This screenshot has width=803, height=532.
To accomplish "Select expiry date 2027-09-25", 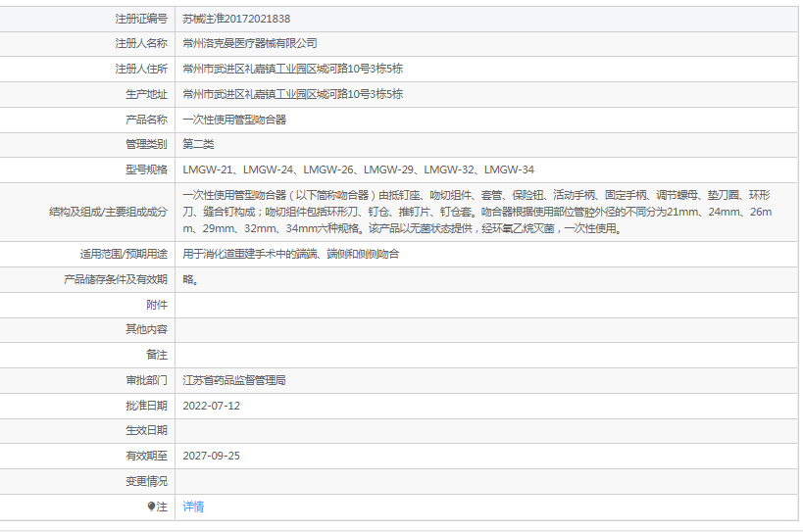I will click(x=212, y=456).
